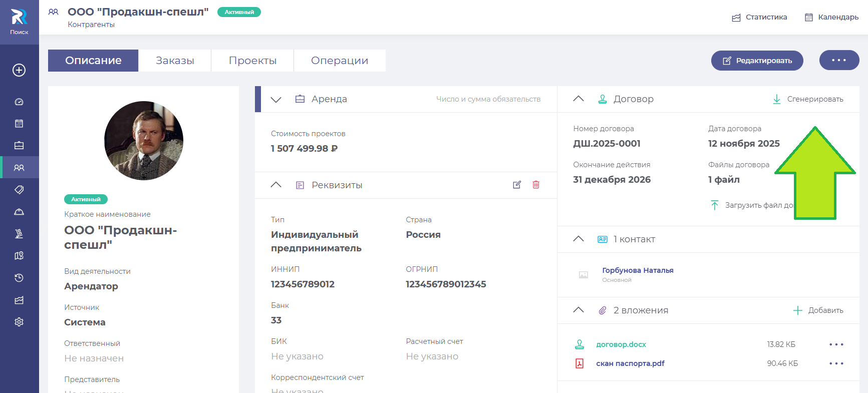Viewport: 868px width, 393px height.
Task: Click the plus add icon in sidebar
Action: point(19,70)
